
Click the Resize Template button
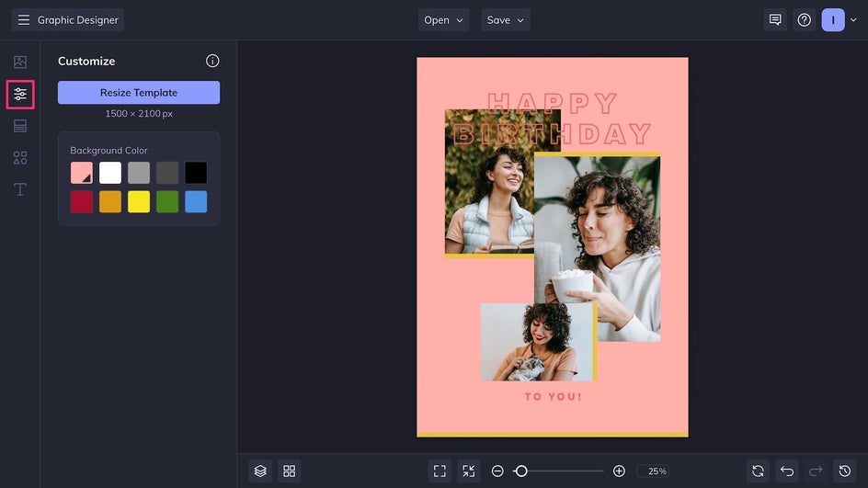(139, 93)
